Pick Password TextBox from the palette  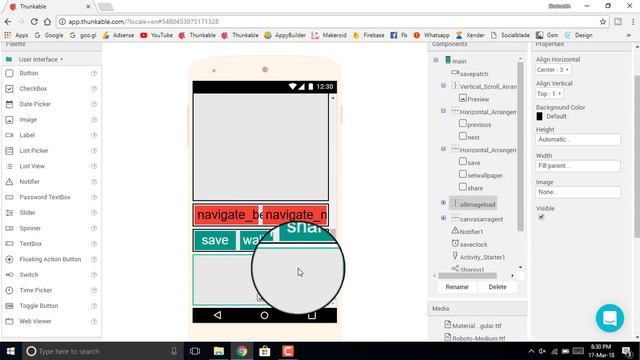[45, 197]
